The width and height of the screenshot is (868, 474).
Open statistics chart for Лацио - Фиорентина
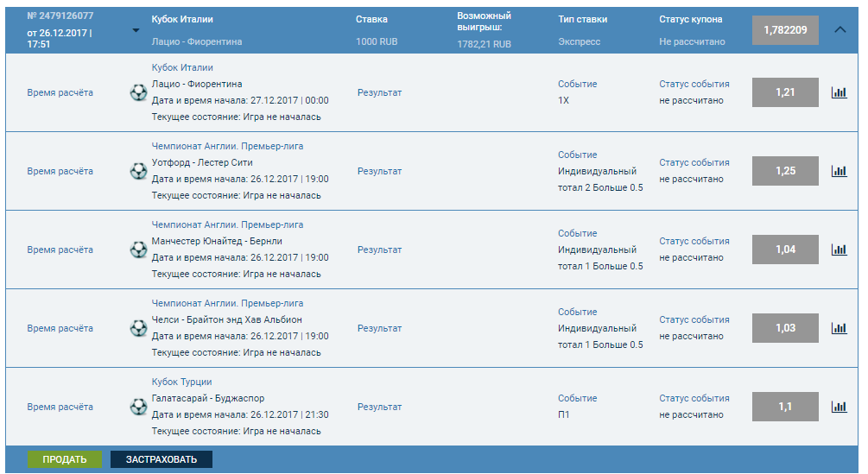[839, 92]
